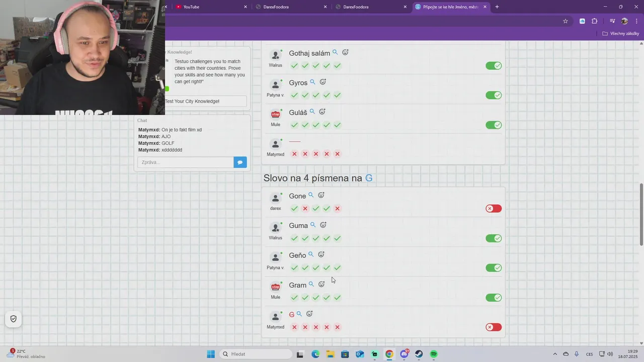Close the YouTube tab
Viewport: 644px width, 362px height.
coord(246,7)
